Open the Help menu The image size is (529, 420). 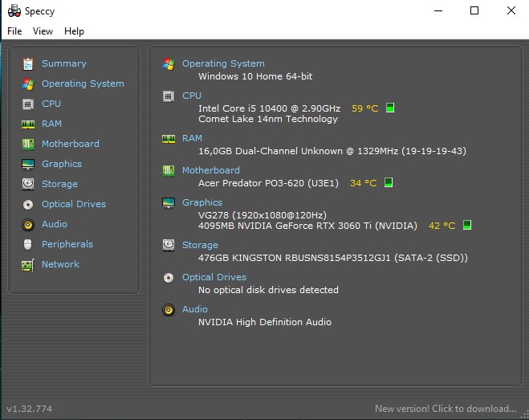(74, 31)
